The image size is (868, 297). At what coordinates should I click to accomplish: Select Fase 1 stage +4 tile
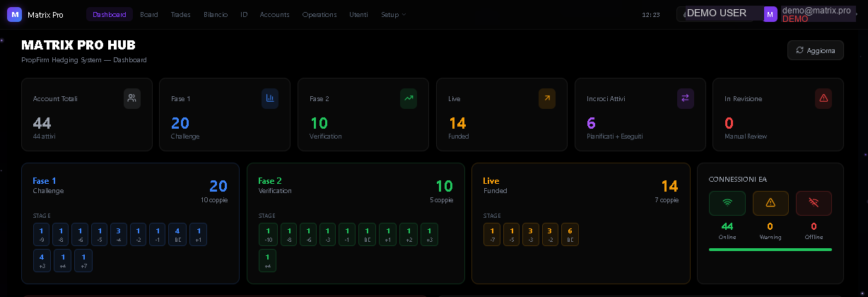coord(62,261)
